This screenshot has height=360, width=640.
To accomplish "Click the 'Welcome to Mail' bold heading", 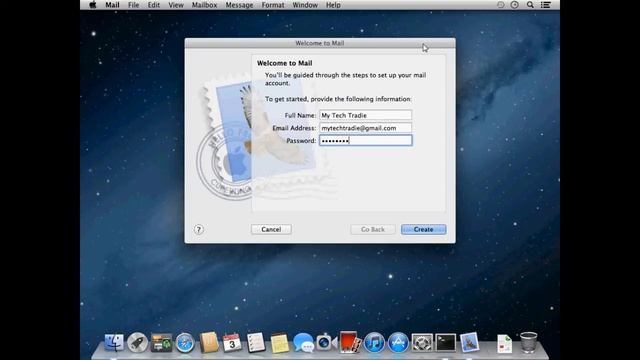I will click(x=284, y=63).
